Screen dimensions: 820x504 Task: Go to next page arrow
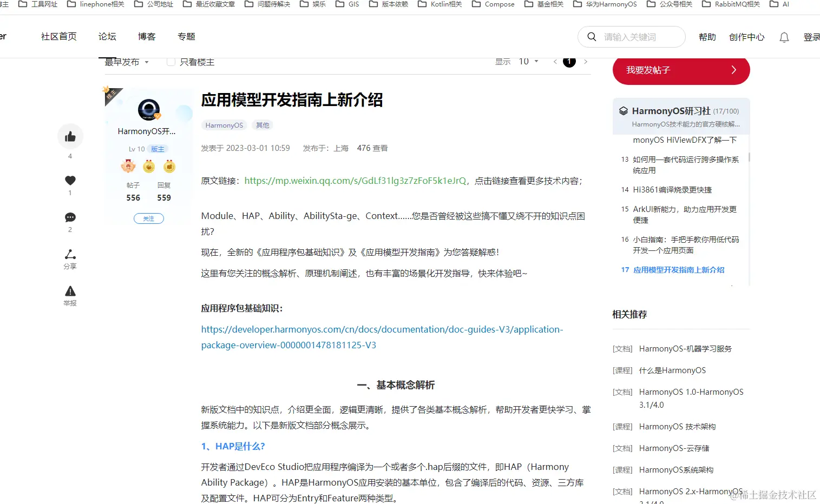(x=586, y=62)
